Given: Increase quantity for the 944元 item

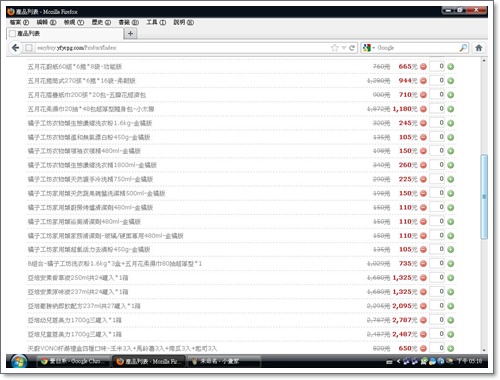Looking at the screenshot, I should [451, 81].
